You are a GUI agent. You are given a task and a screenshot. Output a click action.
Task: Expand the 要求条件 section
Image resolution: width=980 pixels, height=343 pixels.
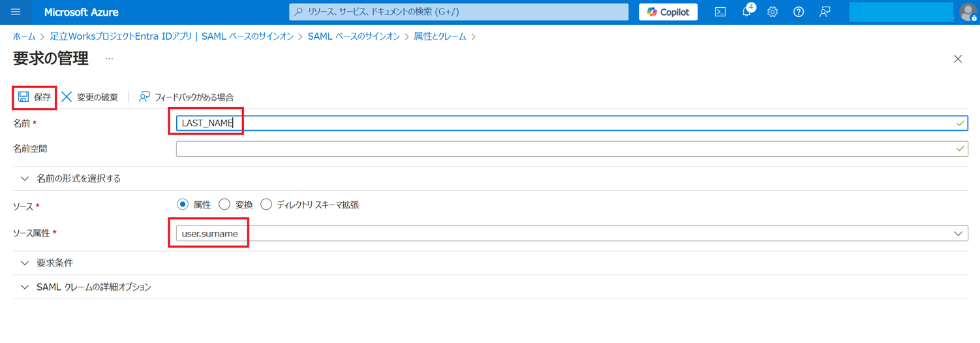pos(54,263)
